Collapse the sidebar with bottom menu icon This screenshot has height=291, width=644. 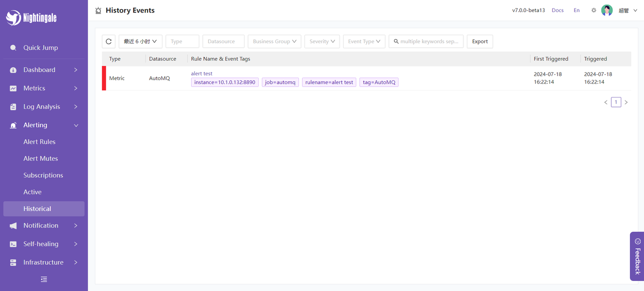tap(44, 279)
